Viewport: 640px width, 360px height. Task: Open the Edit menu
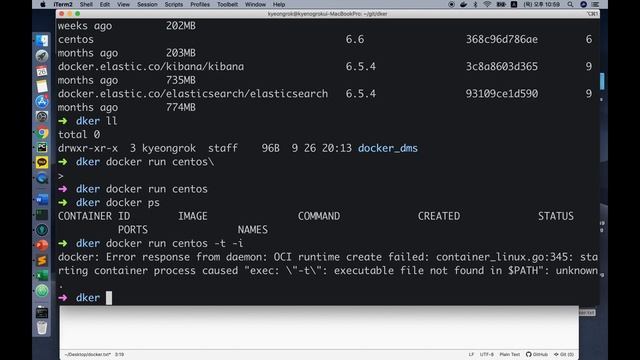pyautogui.click(x=105, y=4)
